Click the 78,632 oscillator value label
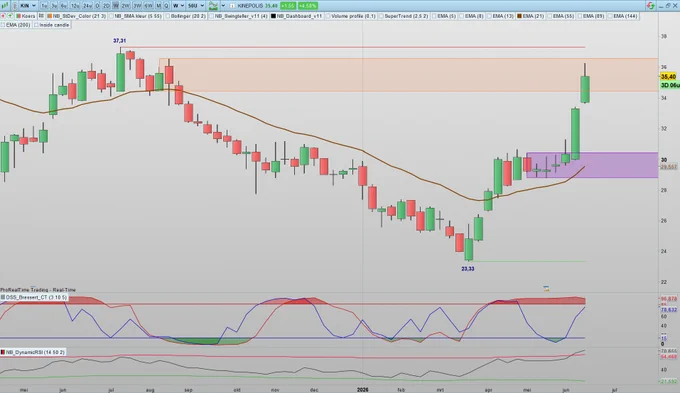 pyautogui.click(x=668, y=310)
